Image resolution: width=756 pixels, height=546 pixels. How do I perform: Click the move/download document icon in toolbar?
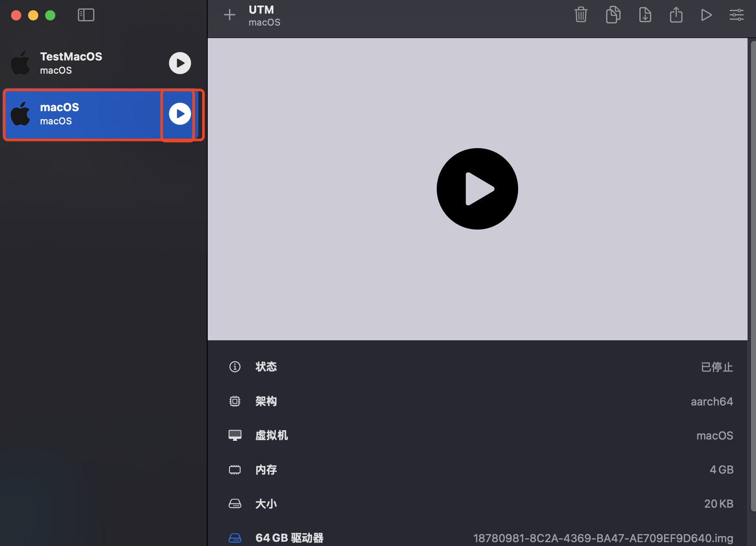(645, 15)
